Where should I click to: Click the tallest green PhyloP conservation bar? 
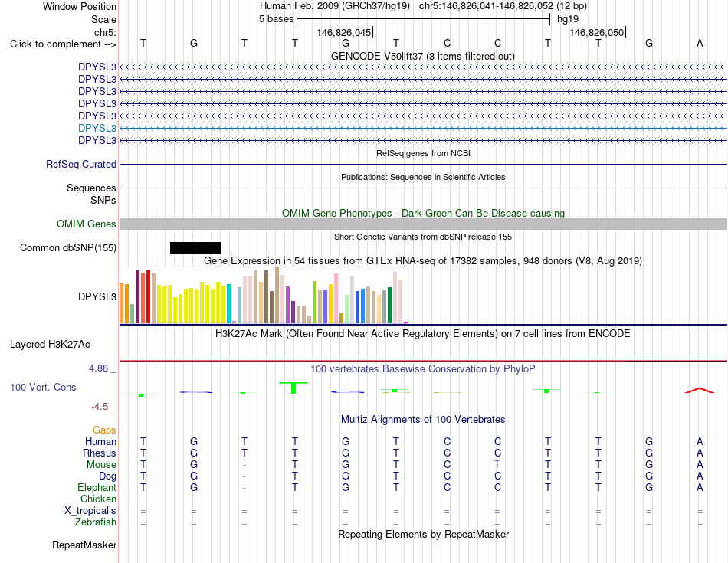tap(293, 388)
